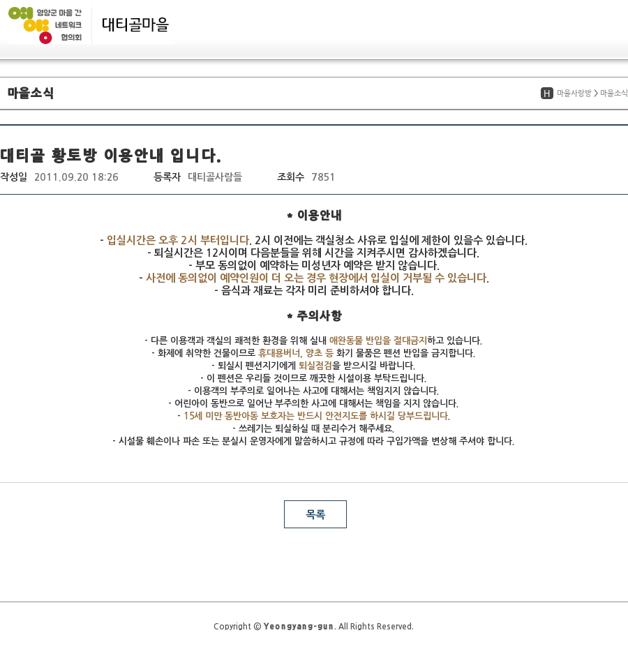The width and height of the screenshot is (628, 672).
Task: Click Yeongyang-gun in the footer copyright
Action: pos(298,627)
